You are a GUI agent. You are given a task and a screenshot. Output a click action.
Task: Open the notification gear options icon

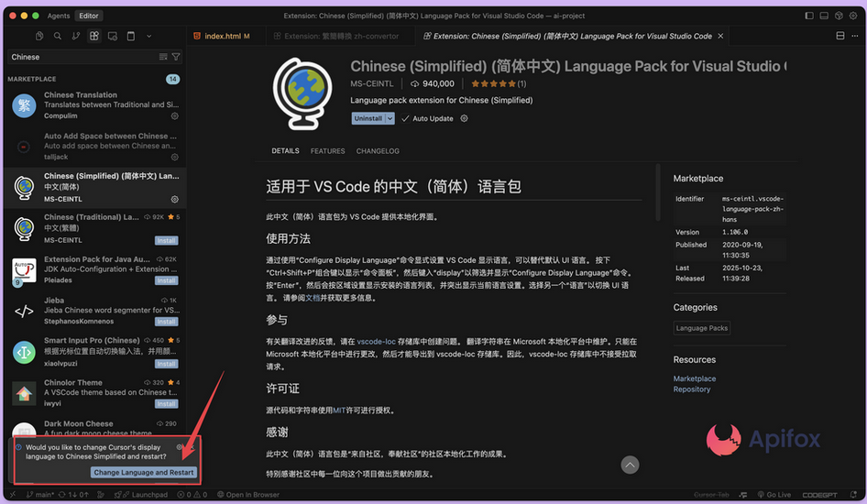coord(179,447)
